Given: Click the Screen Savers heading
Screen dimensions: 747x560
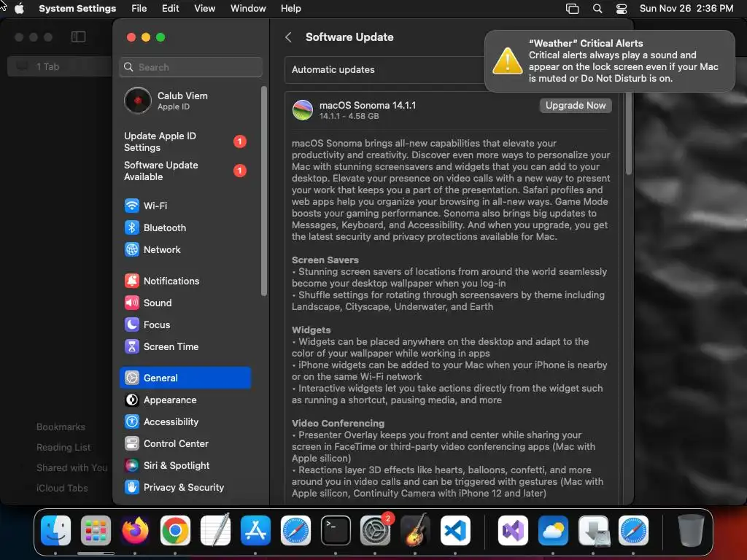Looking at the screenshot, I should point(325,260).
